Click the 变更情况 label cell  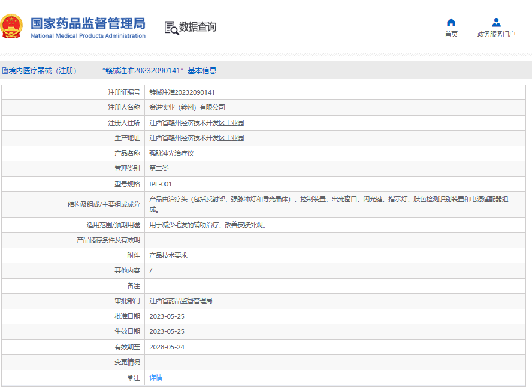click(x=73, y=362)
